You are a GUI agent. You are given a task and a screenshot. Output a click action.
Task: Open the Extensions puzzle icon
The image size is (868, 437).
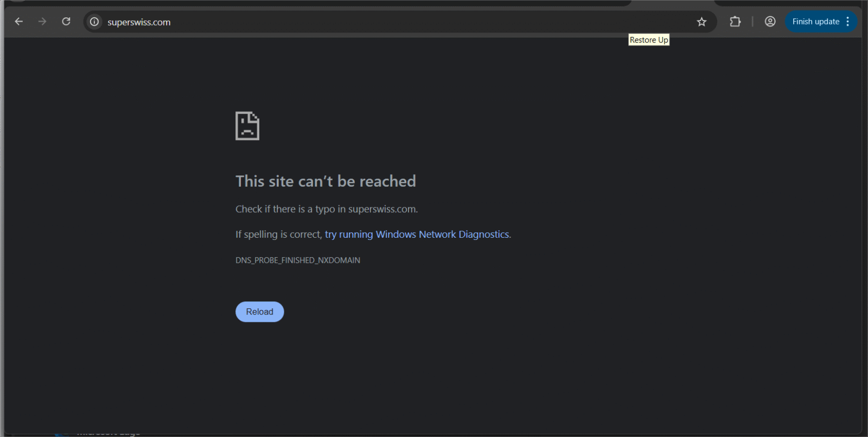tap(735, 22)
